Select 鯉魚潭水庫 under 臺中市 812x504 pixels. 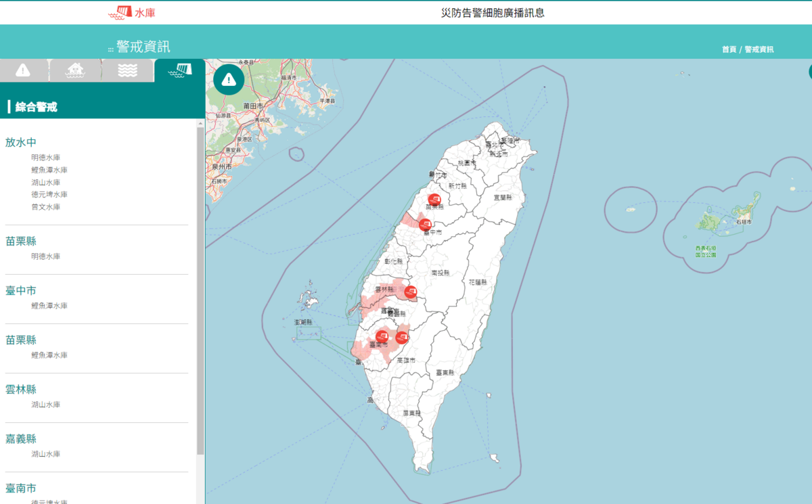(49, 306)
